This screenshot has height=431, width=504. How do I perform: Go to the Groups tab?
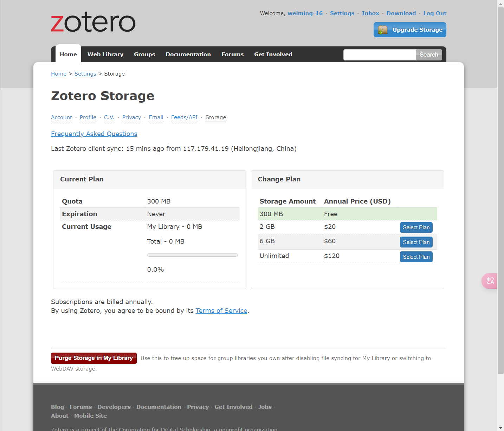click(144, 54)
